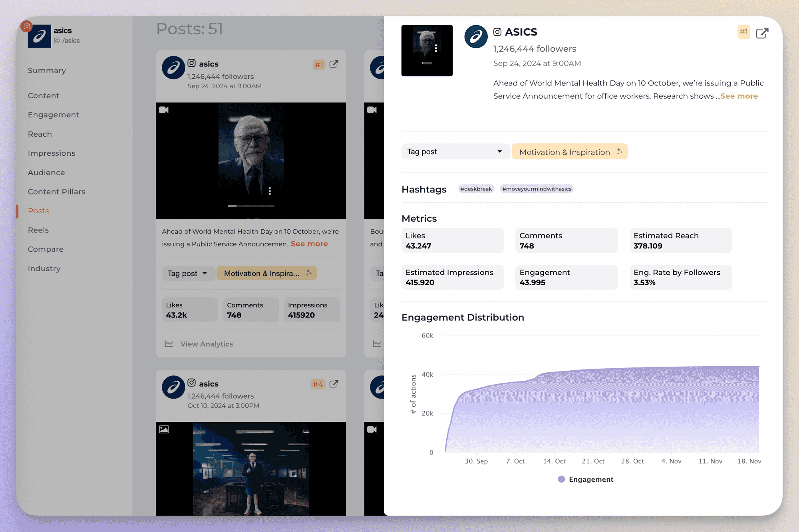Open the Reels section
Screen dimensions: 799x532
point(38,230)
